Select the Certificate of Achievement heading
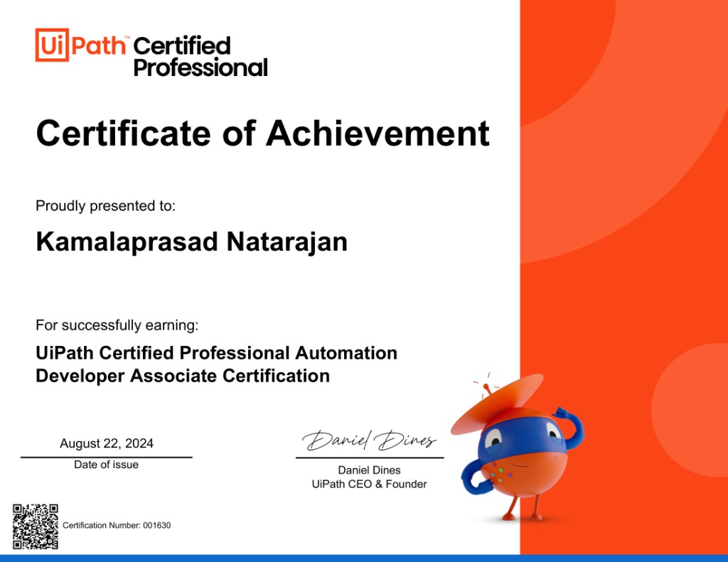The image size is (728, 562). [x=263, y=132]
